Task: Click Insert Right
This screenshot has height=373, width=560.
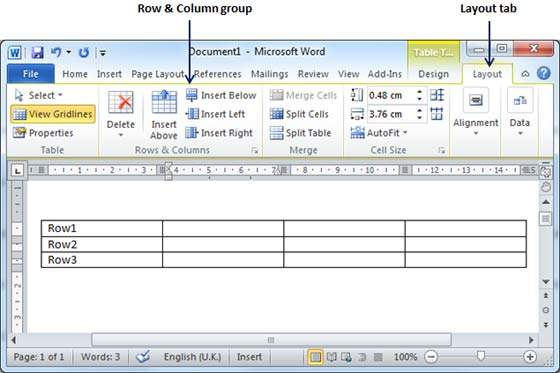Action: click(x=219, y=133)
